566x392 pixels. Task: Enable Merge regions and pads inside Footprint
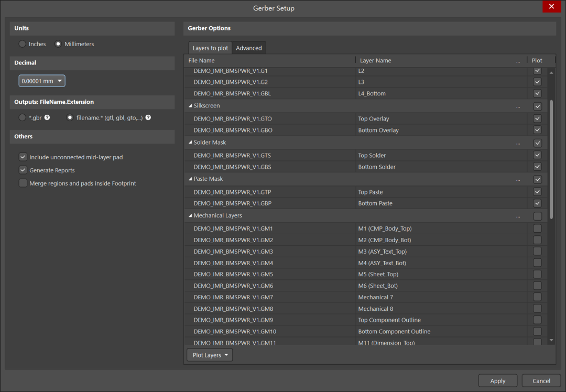click(x=23, y=183)
